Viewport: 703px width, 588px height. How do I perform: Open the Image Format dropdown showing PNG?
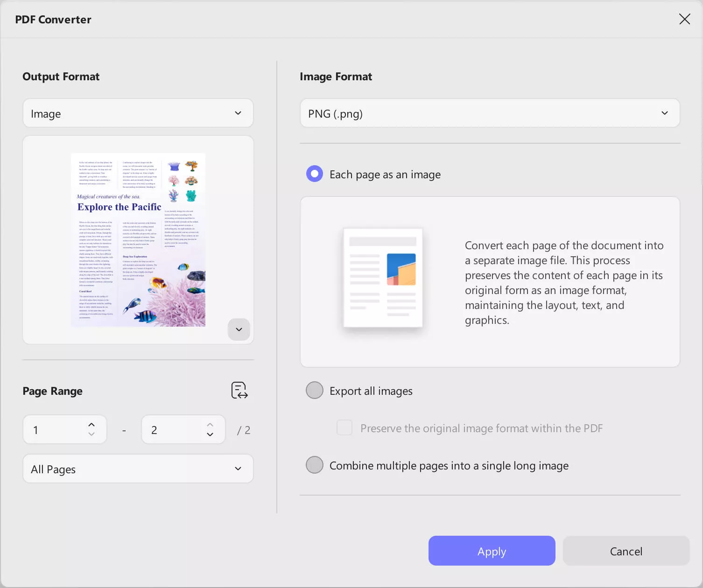click(489, 113)
